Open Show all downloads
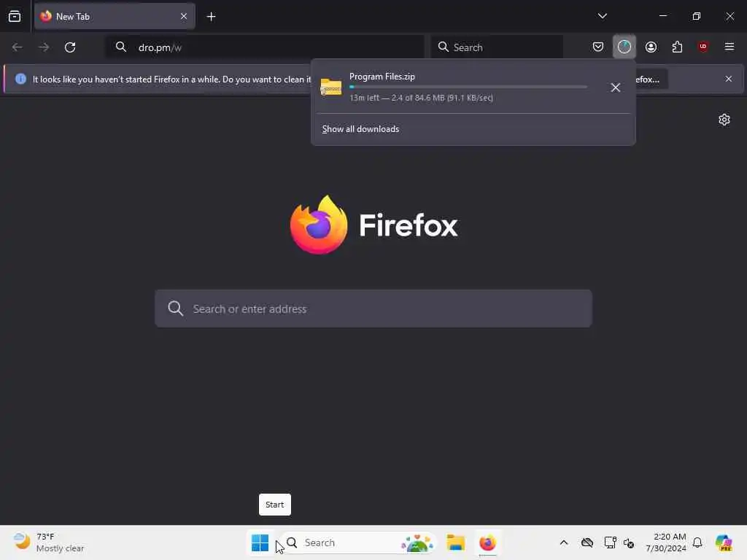Viewport: 747px width, 560px height. (360, 129)
